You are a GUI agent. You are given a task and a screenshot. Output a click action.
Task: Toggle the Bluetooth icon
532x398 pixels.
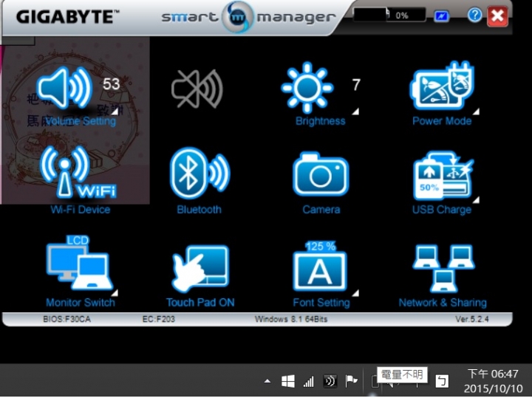pos(199,173)
